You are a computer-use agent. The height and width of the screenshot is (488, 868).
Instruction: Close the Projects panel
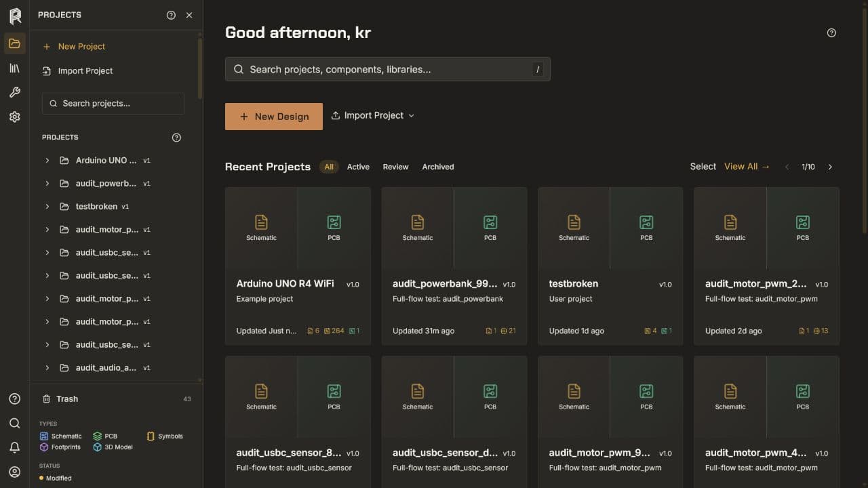click(x=189, y=15)
